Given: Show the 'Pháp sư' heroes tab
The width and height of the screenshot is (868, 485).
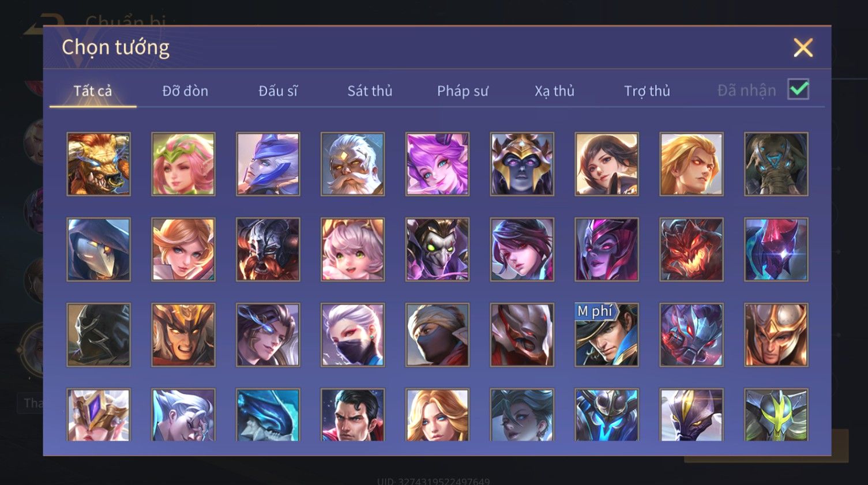Looking at the screenshot, I should click(463, 91).
